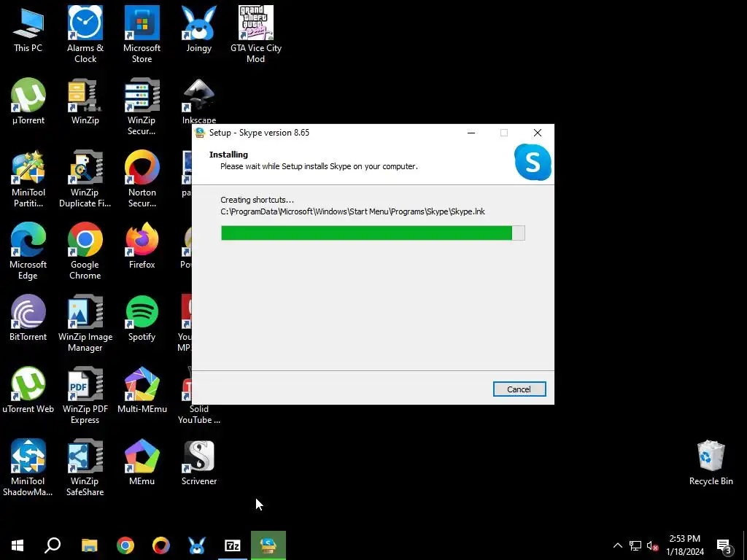Screen dimensions: 747x560
Task: Minimize the Skype Setup window
Action: tap(471, 133)
